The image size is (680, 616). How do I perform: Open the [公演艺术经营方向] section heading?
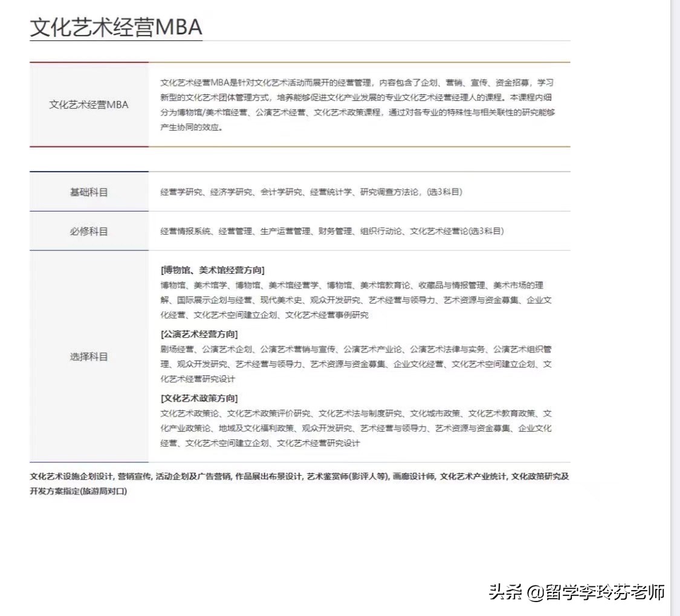(200, 333)
